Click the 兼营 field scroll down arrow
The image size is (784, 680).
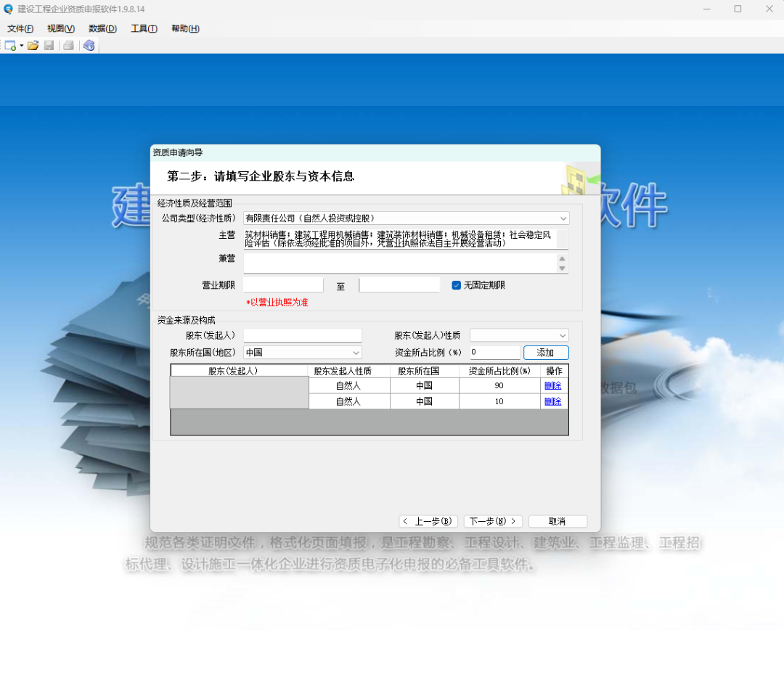click(x=562, y=269)
